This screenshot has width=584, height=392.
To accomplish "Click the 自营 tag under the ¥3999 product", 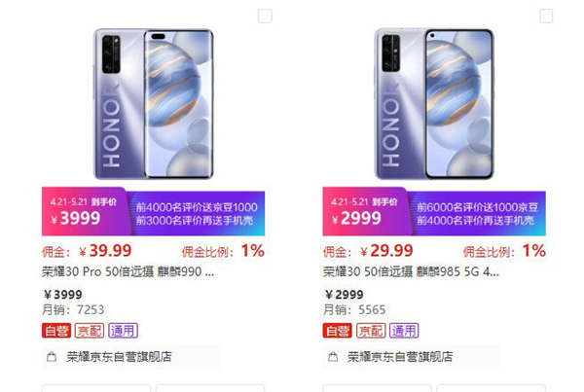I will 56,331.
